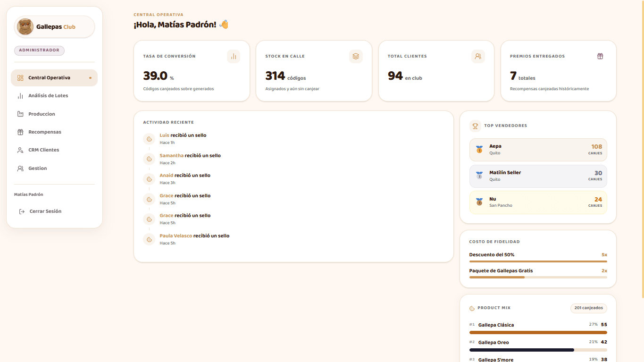This screenshot has height=362, width=644.
Task: Click the Matías Padrón username in sidebar
Action: (x=29, y=194)
